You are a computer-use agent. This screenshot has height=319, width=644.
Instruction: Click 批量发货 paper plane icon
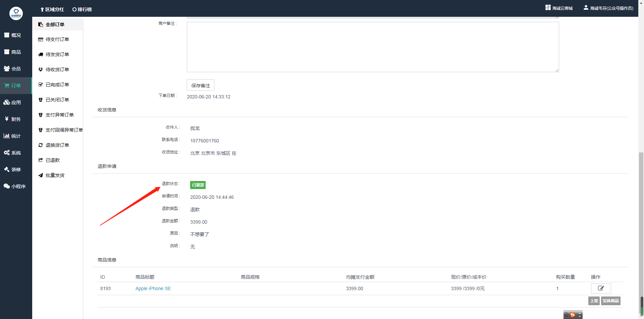tap(41, 175)
